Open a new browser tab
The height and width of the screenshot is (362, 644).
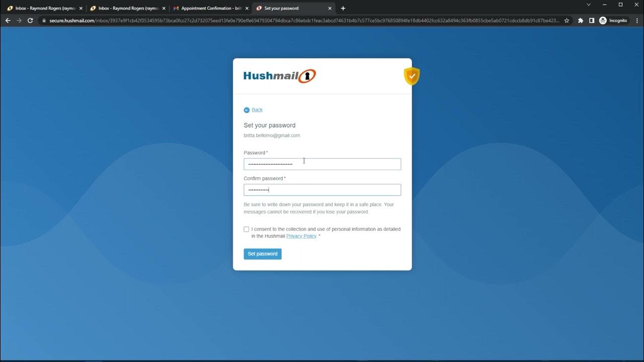pyautogui.click(x=343, y=8)
